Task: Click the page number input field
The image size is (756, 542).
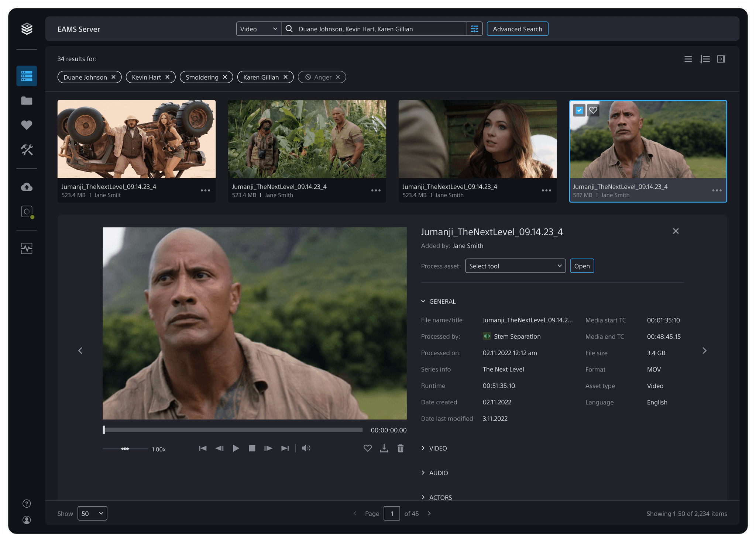Action: (x=392, y=514)
